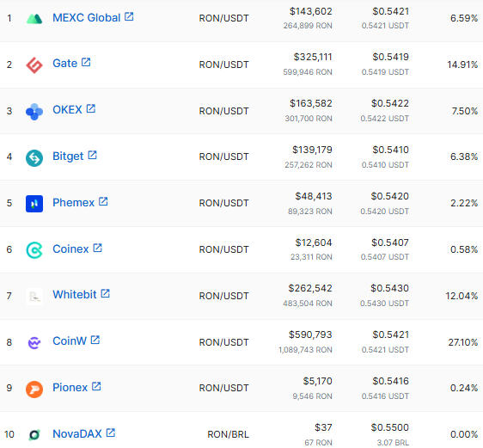The image size is (483, 448).
Task: Click the $262,542 volume value
Action: coord(310,288)
